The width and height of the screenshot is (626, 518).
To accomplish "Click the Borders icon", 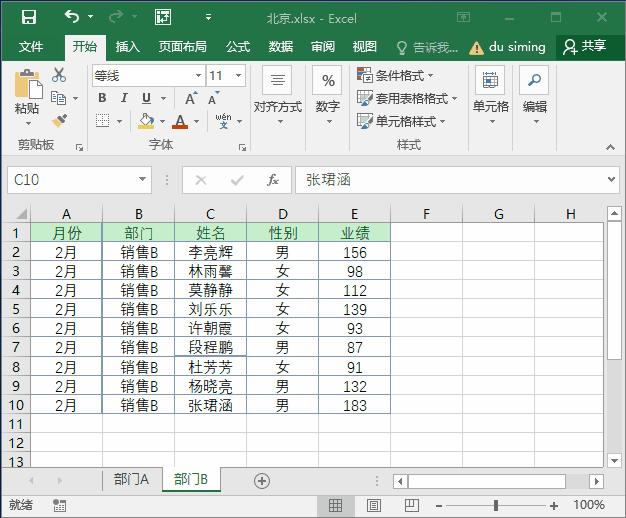I will [103, 121].
